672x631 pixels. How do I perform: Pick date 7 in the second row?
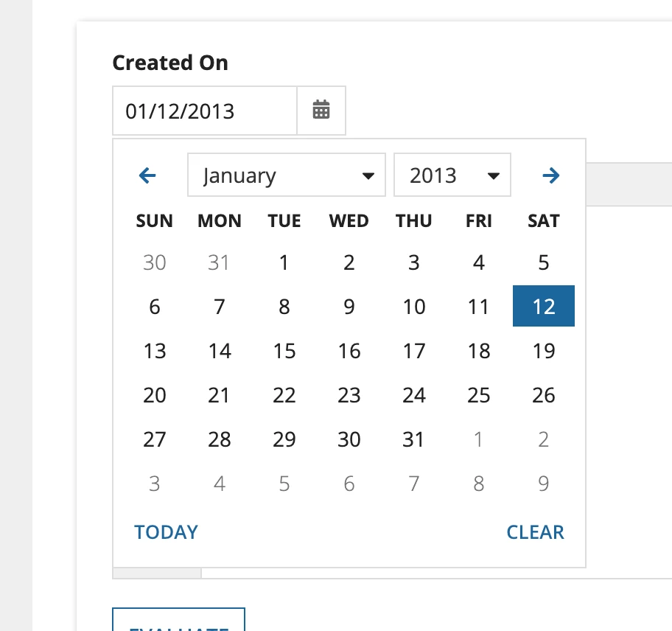(220, 306)
